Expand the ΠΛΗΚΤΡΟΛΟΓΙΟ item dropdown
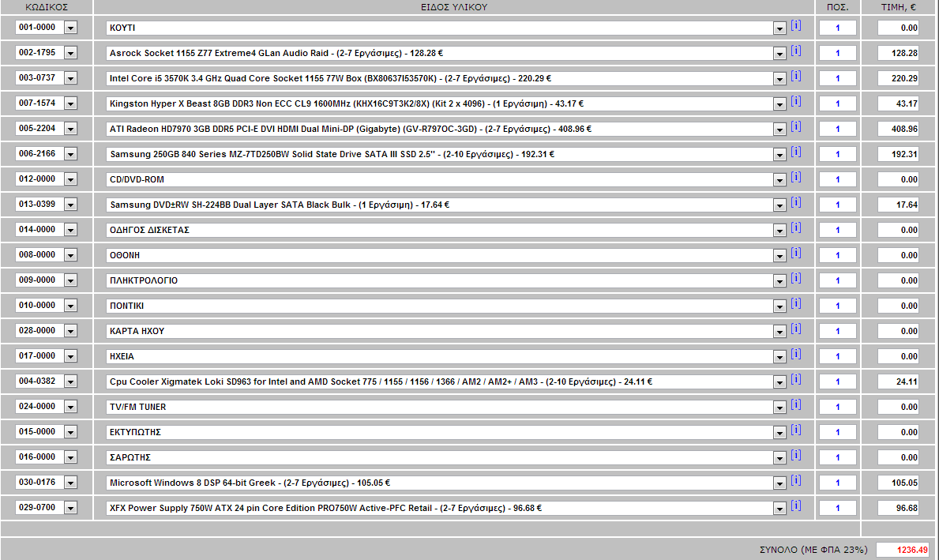 (779, 281)
